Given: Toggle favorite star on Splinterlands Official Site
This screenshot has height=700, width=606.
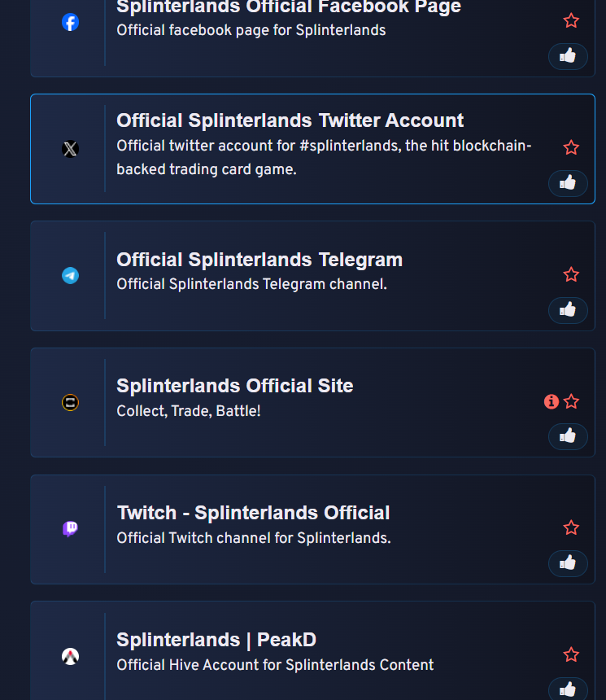Looking at the screenshot, I should (571, 401).
